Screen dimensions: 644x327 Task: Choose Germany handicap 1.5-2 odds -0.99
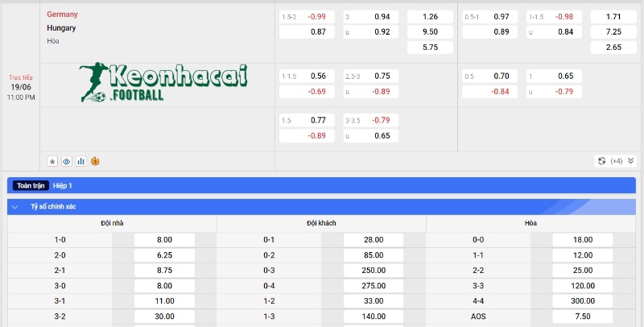[307, 17]
